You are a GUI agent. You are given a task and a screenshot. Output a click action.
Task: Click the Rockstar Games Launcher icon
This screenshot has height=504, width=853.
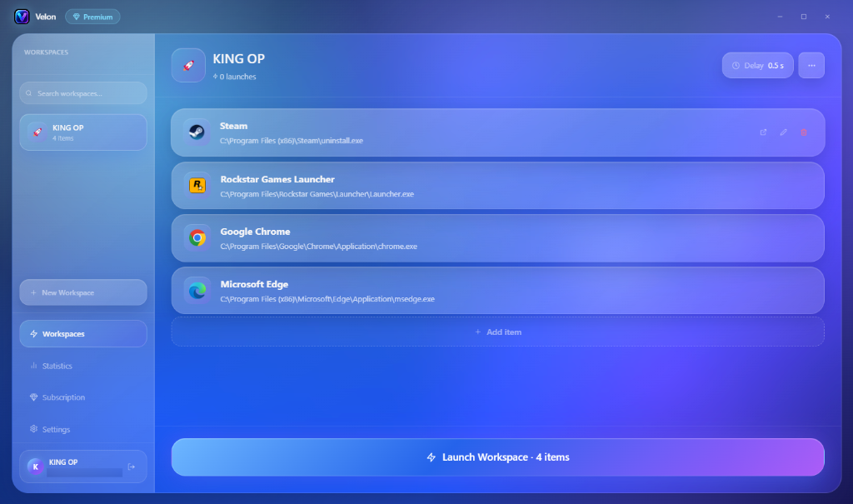click(197, 185)
